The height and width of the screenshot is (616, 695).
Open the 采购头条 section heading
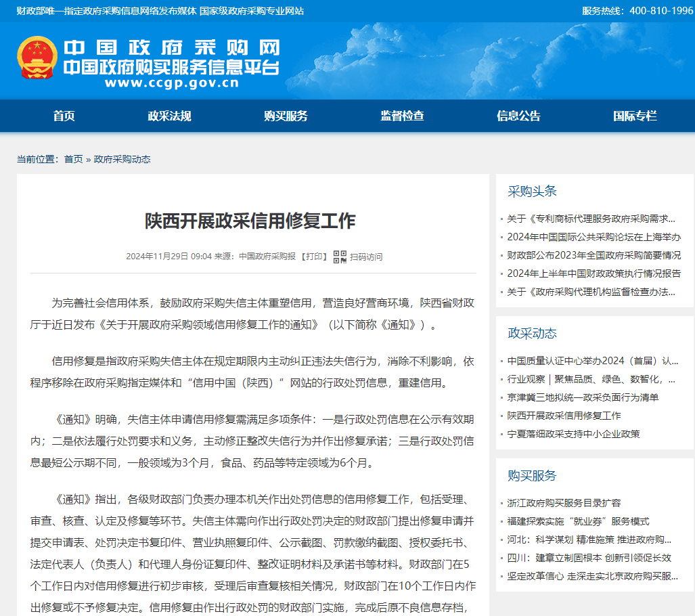point(532,191)
